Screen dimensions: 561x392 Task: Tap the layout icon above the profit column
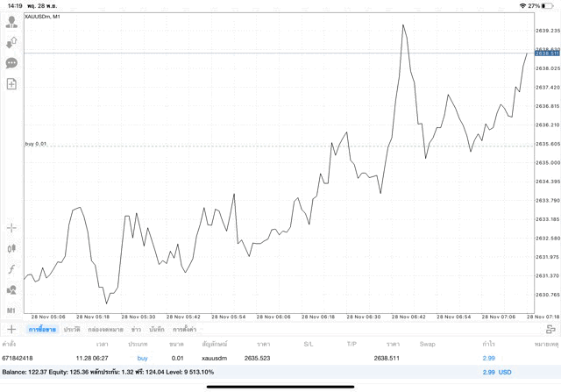point(550,329)
